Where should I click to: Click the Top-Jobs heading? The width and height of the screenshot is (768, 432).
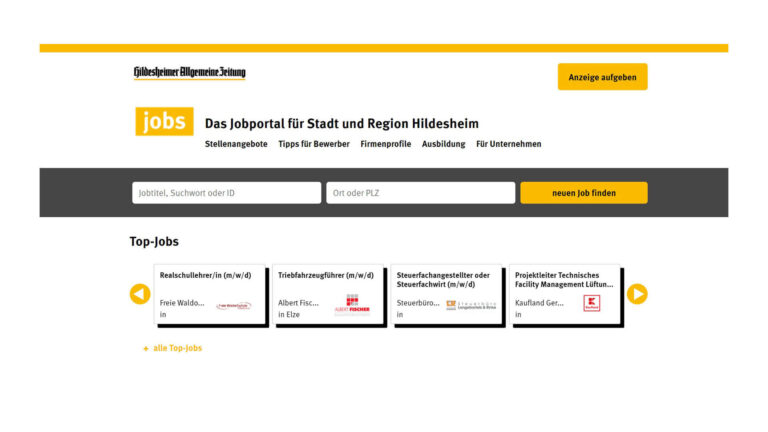pyautogui.click(x=154, y=242)
